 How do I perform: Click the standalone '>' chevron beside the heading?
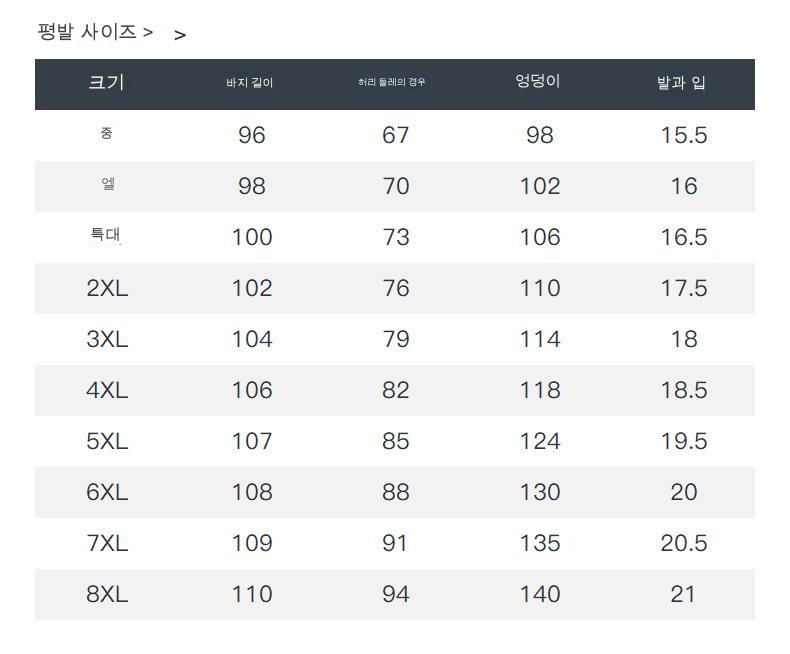pyautogui.click(x=180, y=35)
